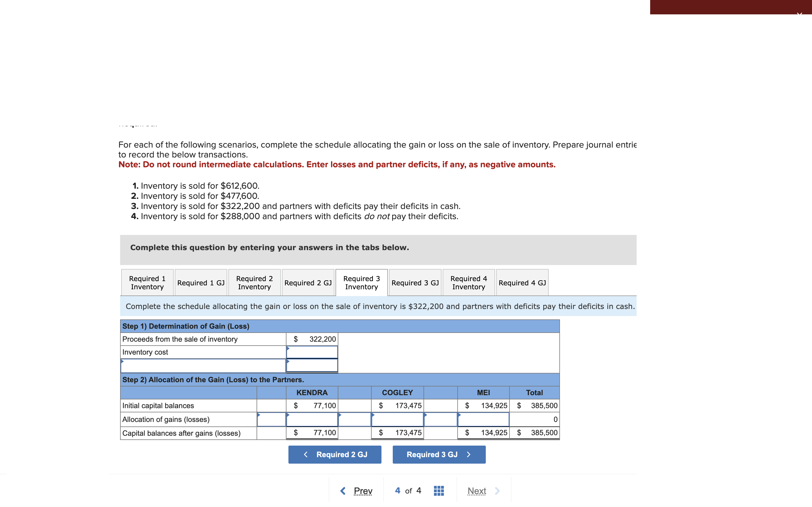Click the close X at the top right
Screen dimensions: 812x507
pos(799,14)
